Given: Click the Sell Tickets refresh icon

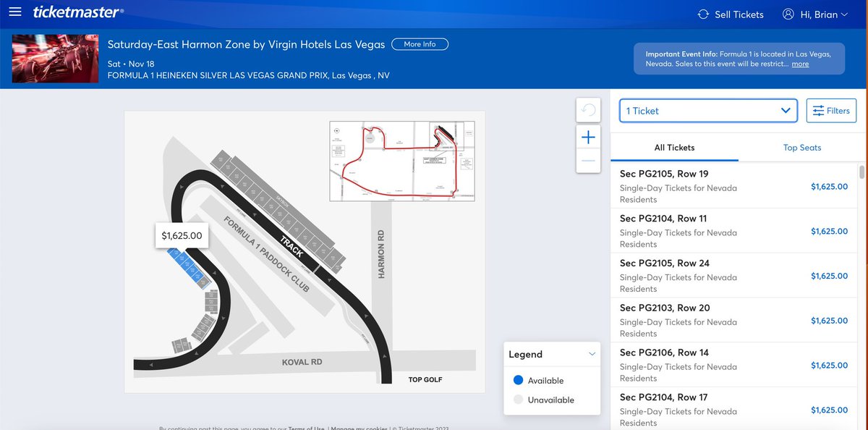Looking at the screenshot, I should (x=703, y=14).
